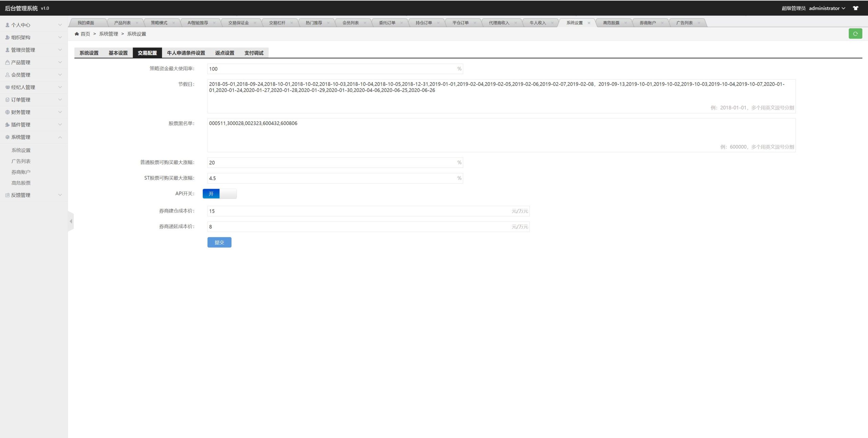Select 券商建仓成本价 input field
Image resolution: width=868 pixels, height=438 pixels.
coord(366,211)
